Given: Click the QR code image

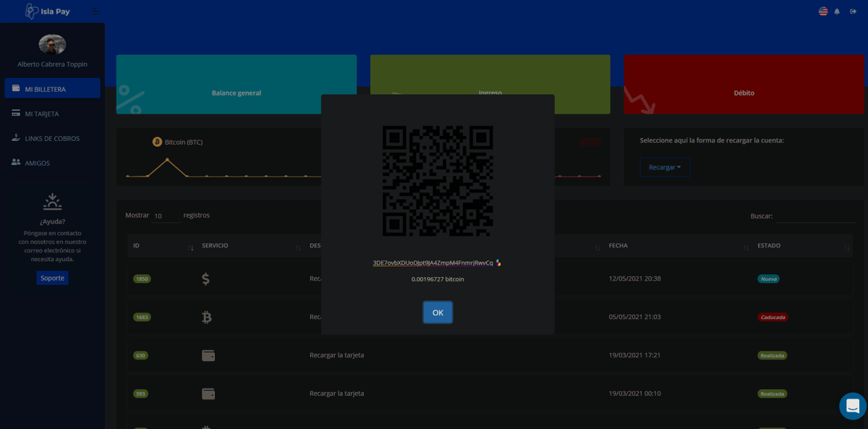Looking at the screenshot, I should click(x=438, y=181).
